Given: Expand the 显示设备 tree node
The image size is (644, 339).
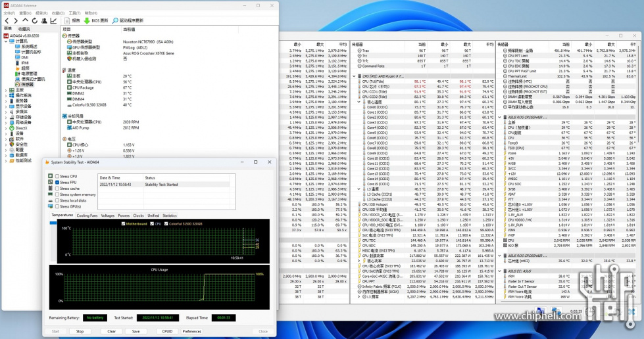Looking at the screenshot, I should point(6,106).
